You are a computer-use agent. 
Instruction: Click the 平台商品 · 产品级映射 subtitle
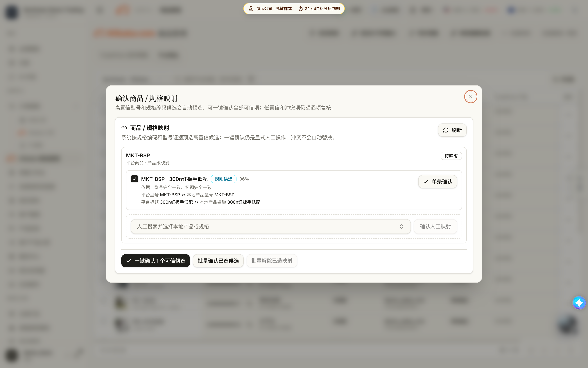pyautogui.click(x=148, y=163)
